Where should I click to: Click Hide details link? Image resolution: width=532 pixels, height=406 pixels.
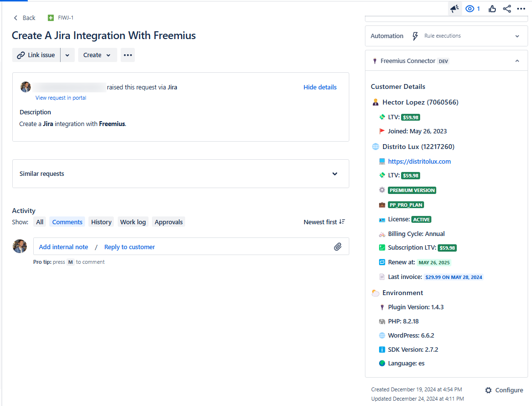(x=320, y=87)
